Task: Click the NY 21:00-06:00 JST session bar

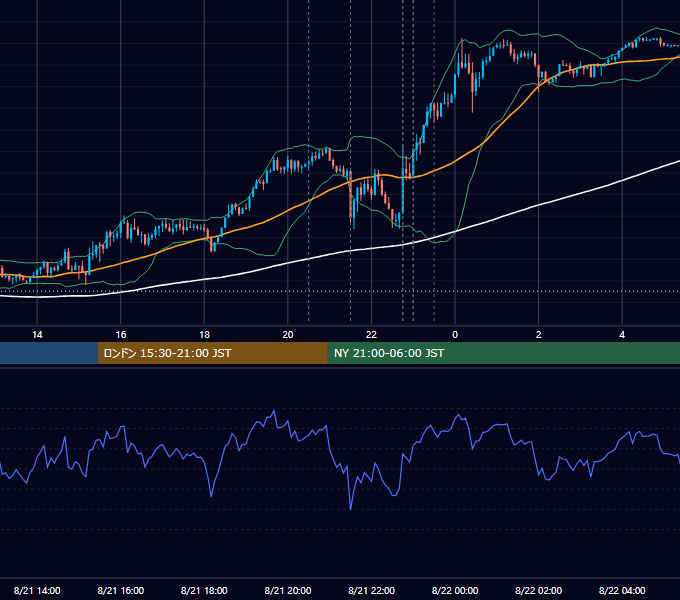Action: point(503,353)
